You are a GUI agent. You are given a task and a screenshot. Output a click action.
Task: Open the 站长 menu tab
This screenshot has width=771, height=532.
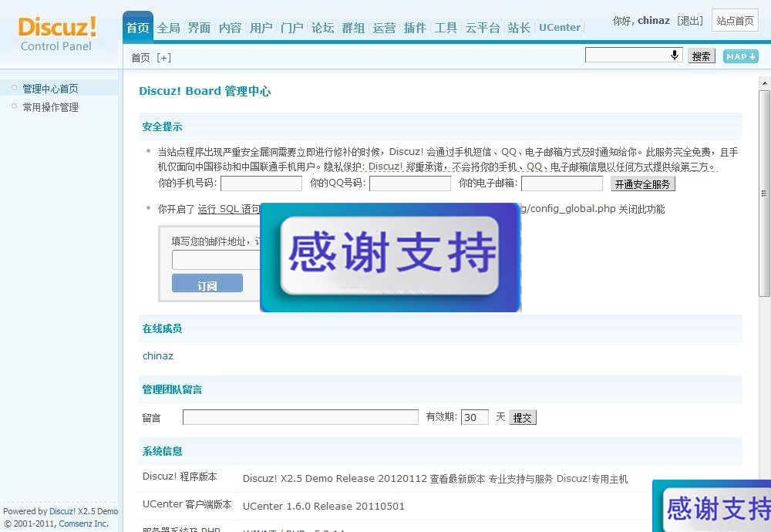[x=519, y=28]
